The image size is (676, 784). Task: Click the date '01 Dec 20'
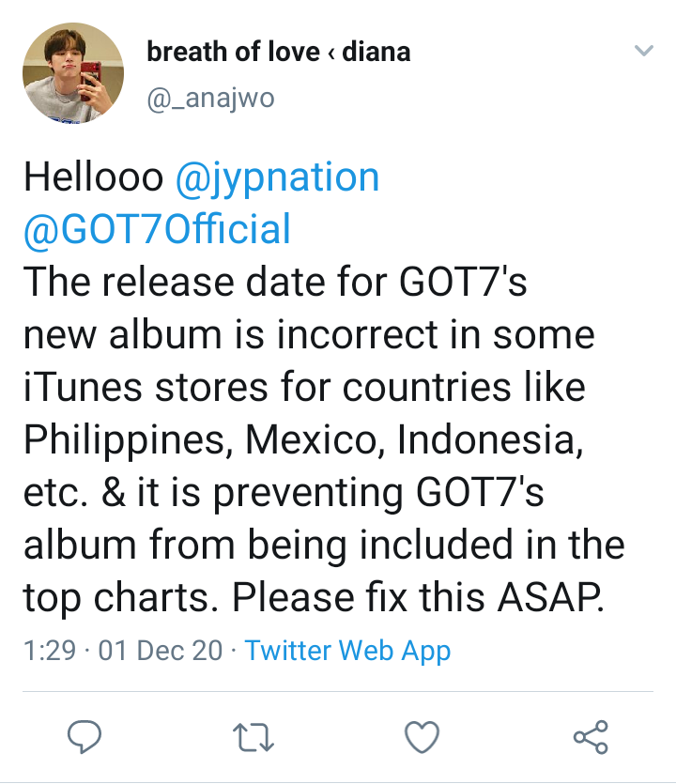coord(160,651)
